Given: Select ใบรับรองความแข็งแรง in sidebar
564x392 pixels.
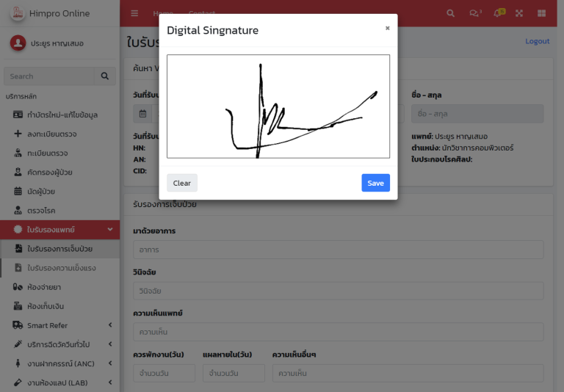Looking at the screenshot, I should (x=61, y=268).
